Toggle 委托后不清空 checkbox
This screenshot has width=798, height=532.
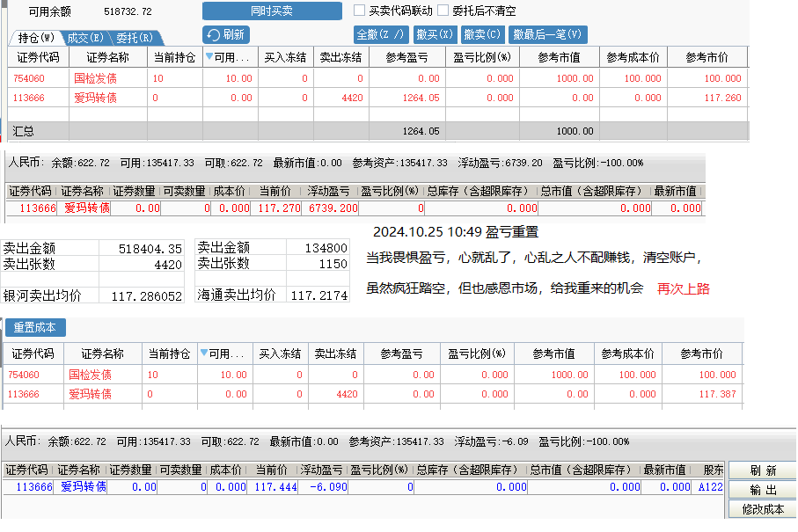443,11
